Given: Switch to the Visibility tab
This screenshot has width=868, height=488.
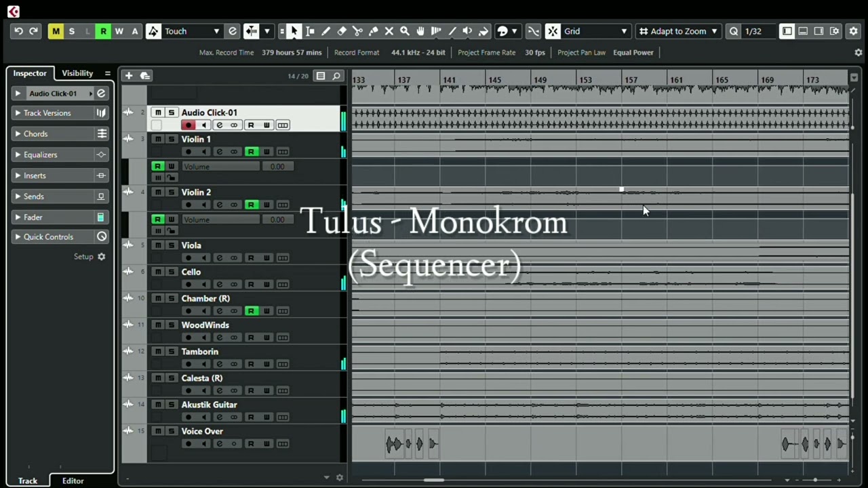Looking at the screenshot, I should click(x=77, y=73).
